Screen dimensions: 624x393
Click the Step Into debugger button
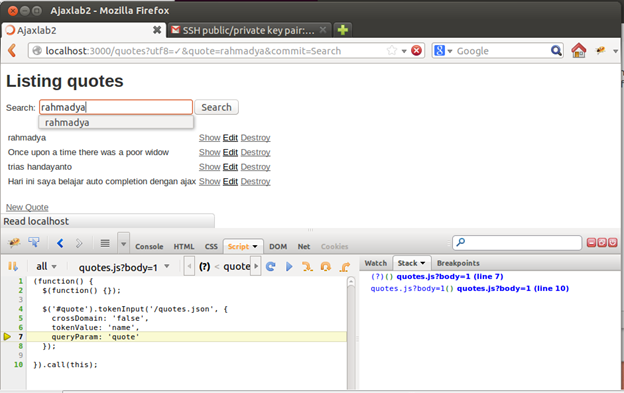click(x=307, y=267)
